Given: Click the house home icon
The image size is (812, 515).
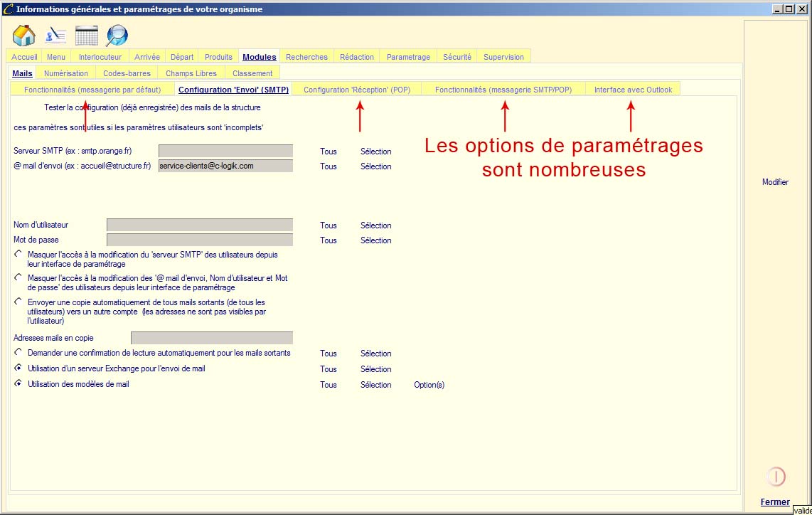Looking at the screenshot, I should click(x=24, y=35).
